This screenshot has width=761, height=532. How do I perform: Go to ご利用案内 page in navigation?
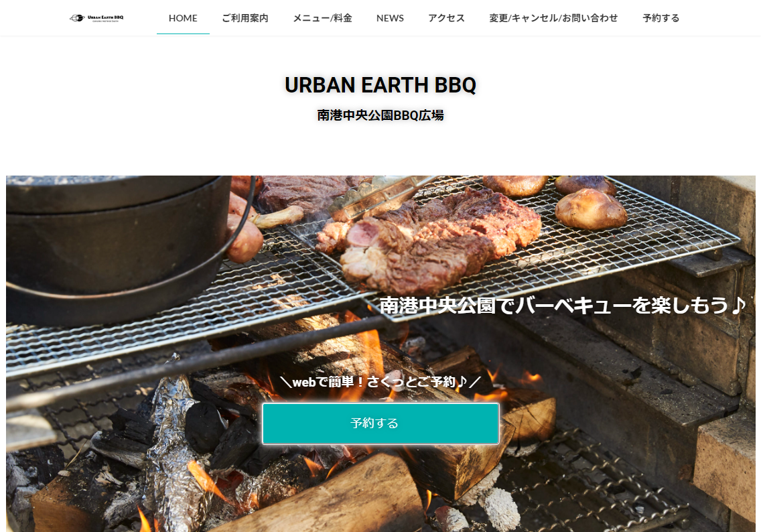click(x=245, y=18)
